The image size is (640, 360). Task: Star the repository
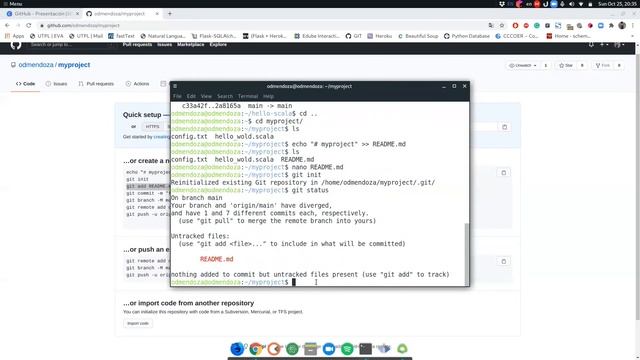click(x=566, y=65)
